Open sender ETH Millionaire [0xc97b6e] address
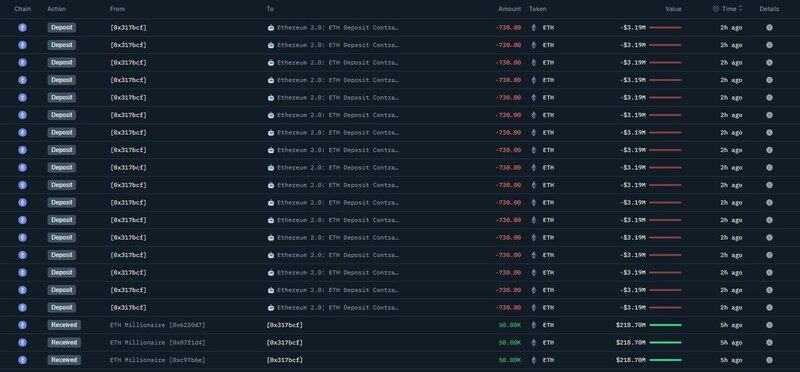 pos(158,360)
